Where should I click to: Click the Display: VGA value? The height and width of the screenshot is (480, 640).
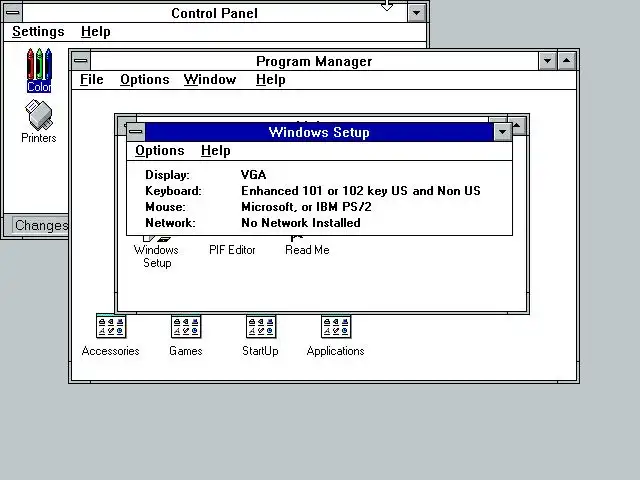pos(253,175)
